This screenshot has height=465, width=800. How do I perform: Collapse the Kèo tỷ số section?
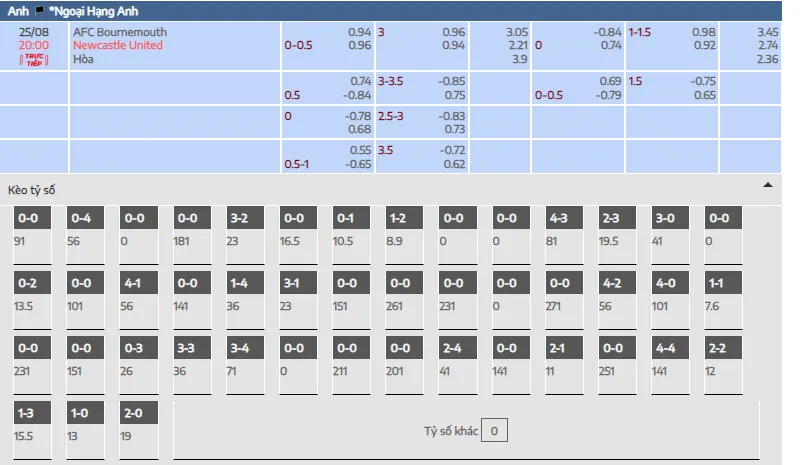click(767, 185)
